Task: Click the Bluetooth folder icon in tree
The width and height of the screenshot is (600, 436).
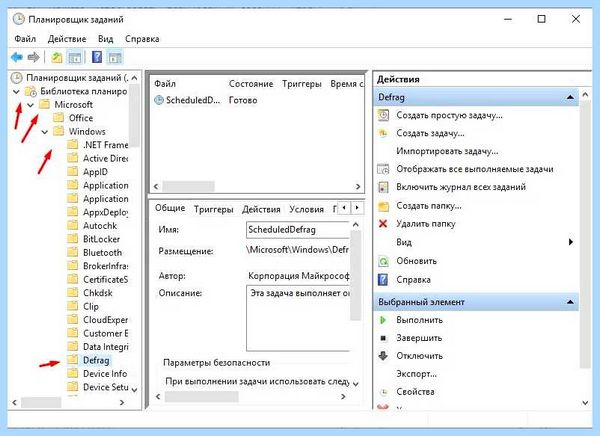Action: pyautogui.click(x=72, y=253)
